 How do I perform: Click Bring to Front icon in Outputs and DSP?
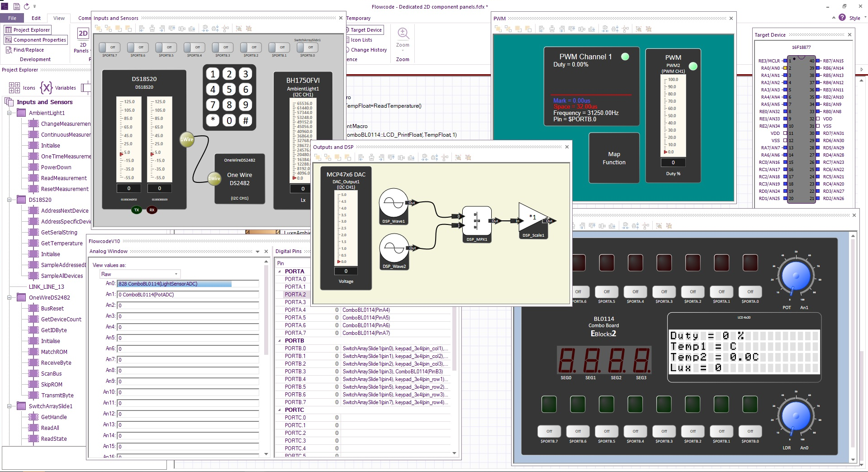[318, 157]
